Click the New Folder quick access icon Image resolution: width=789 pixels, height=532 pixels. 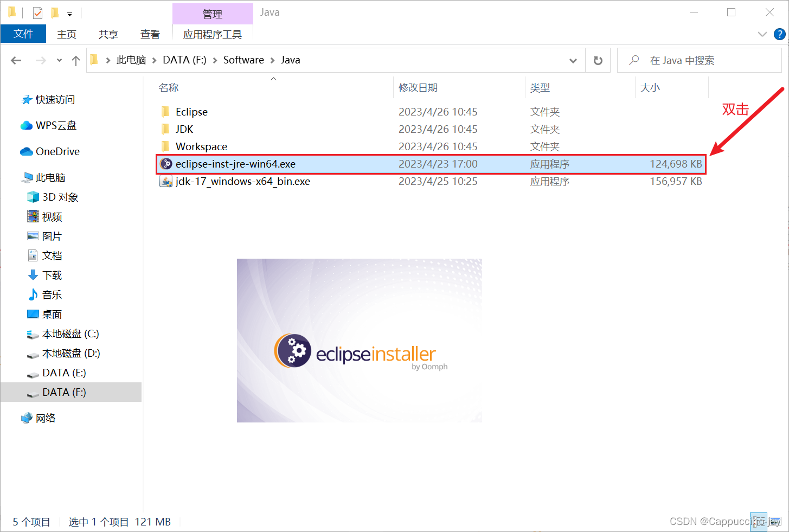[54, 12]
